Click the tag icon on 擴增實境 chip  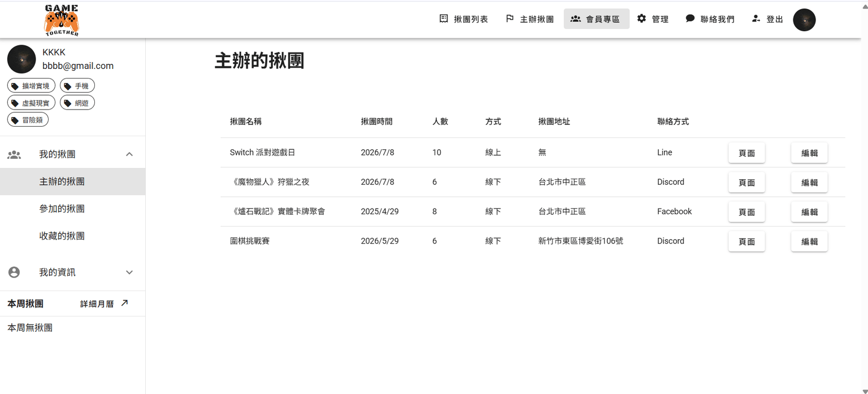tap(15, 86)
